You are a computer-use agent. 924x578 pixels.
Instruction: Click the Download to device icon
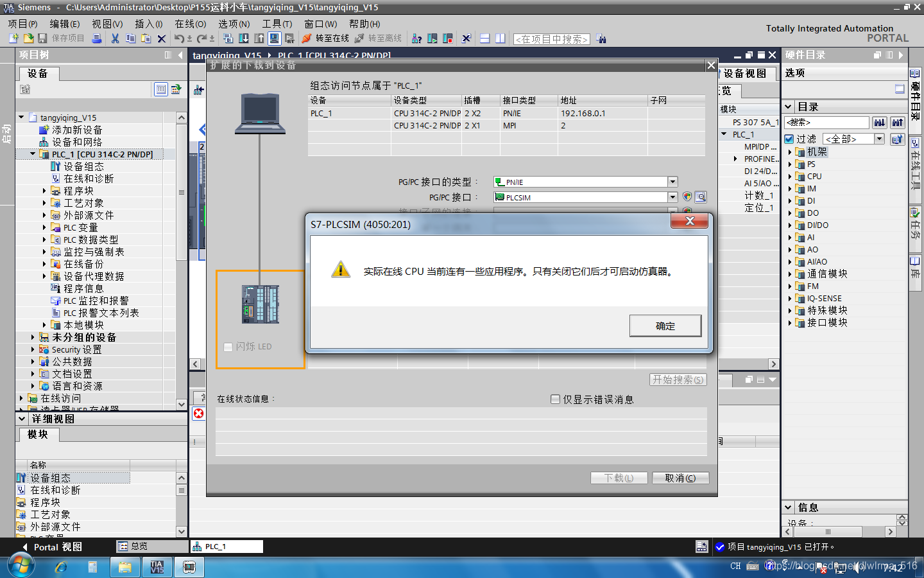pos(244,39)
